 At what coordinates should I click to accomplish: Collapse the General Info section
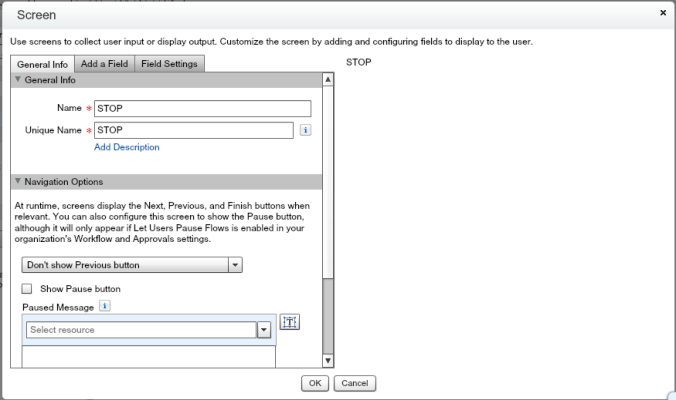(18, 79)
